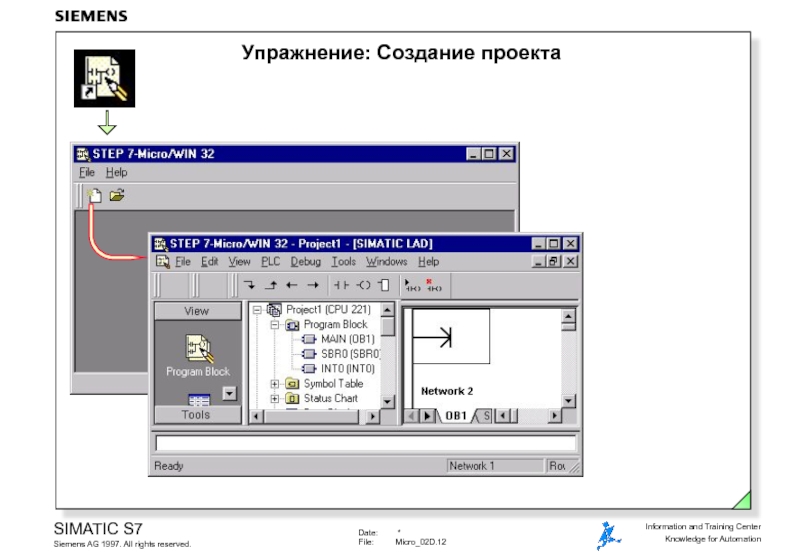Click tab scroll left arrow button
Screen dimensions: 800x554
point(411,416)
